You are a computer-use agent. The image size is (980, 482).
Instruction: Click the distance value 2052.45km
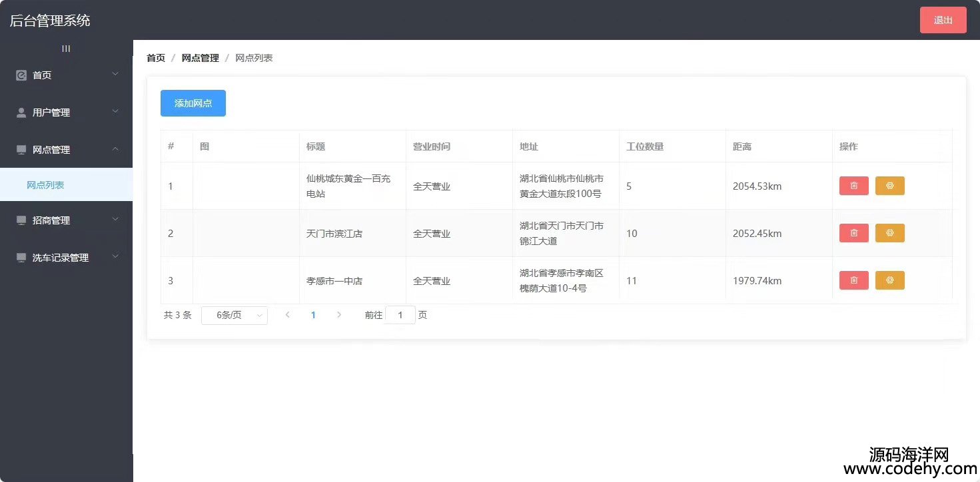(757, 234)
